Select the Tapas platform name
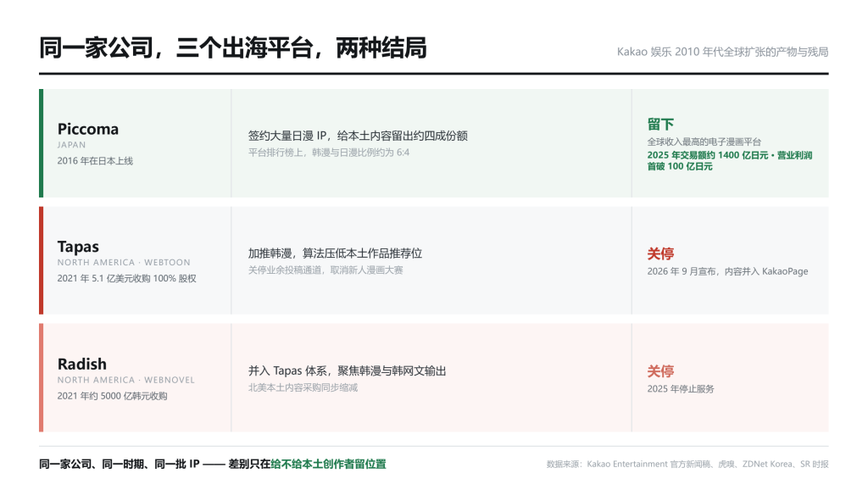This screenshot has width=868, height=490. click(78, 247)
